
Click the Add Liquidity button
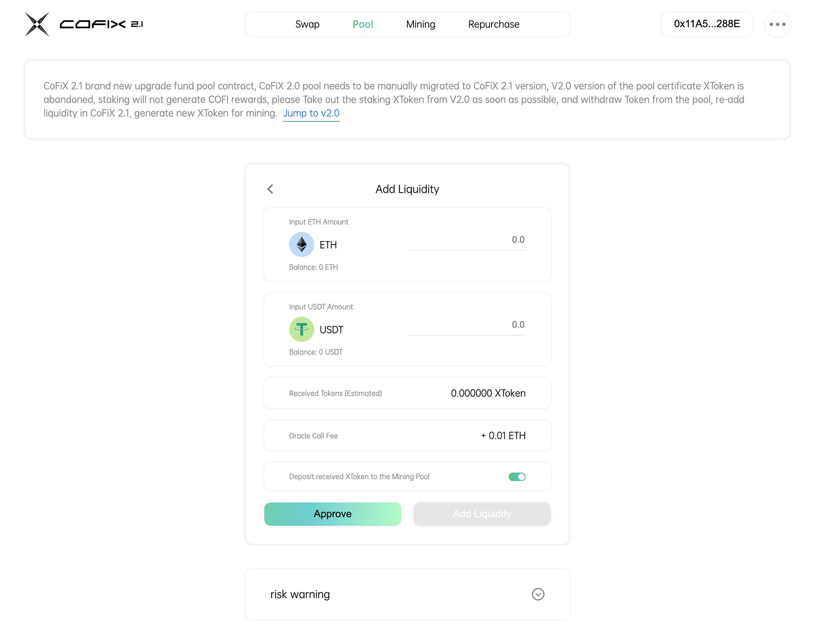(x=482, y=514)
